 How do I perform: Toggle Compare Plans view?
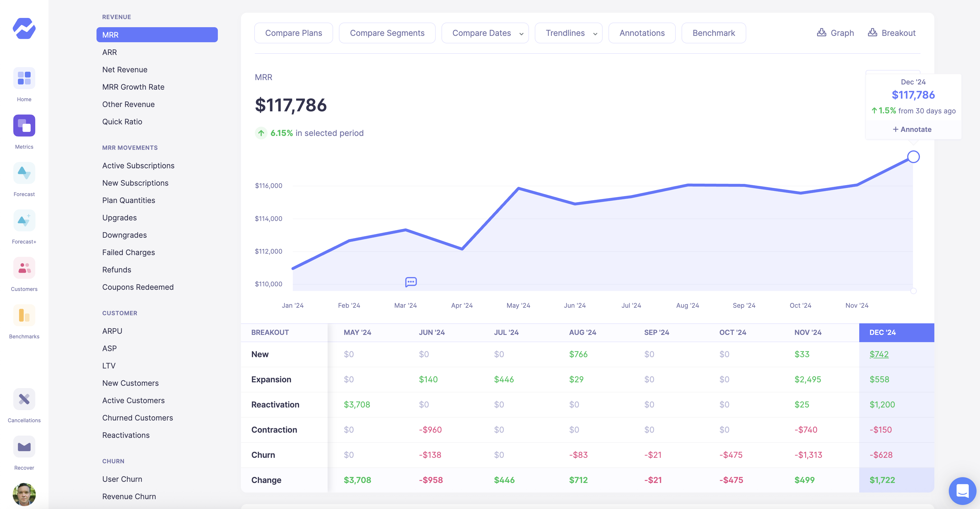click(293, 33)
